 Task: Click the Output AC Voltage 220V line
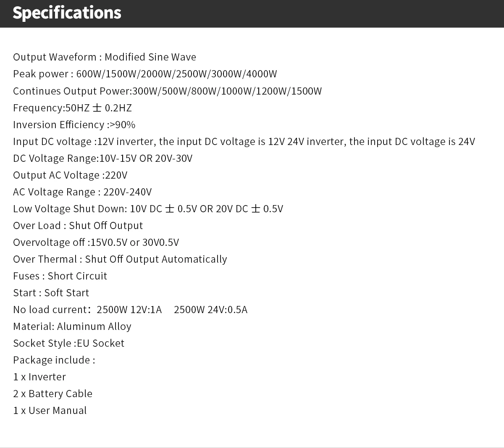70,175
